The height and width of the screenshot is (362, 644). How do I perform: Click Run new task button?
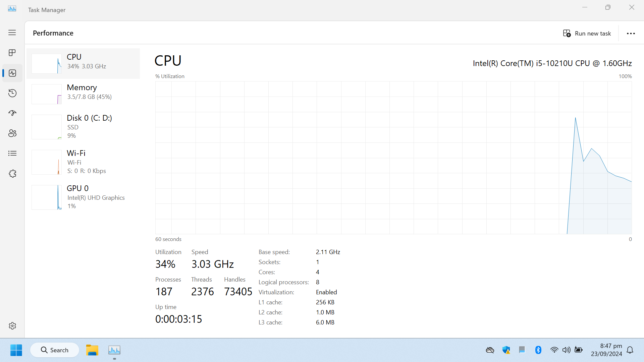click(x=587, y=33)
